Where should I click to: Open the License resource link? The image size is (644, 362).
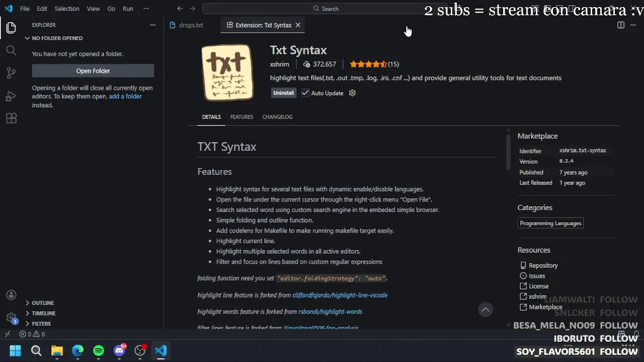click(538, 287)
